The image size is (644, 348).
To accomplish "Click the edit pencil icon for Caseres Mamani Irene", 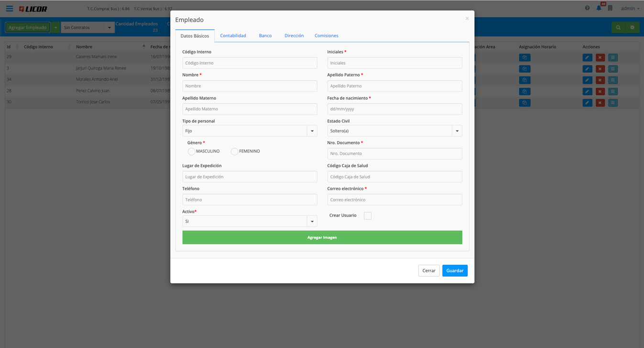I will (587, 57).
